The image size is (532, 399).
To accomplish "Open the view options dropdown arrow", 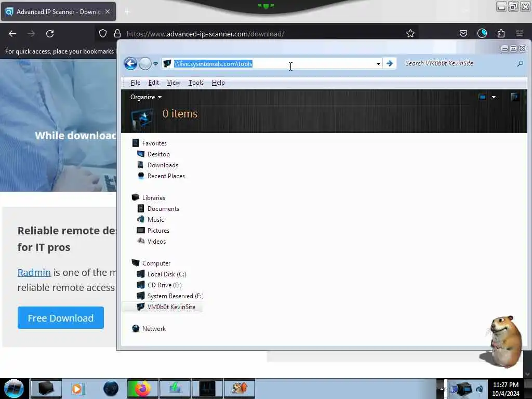I will [x=494, y=97].
